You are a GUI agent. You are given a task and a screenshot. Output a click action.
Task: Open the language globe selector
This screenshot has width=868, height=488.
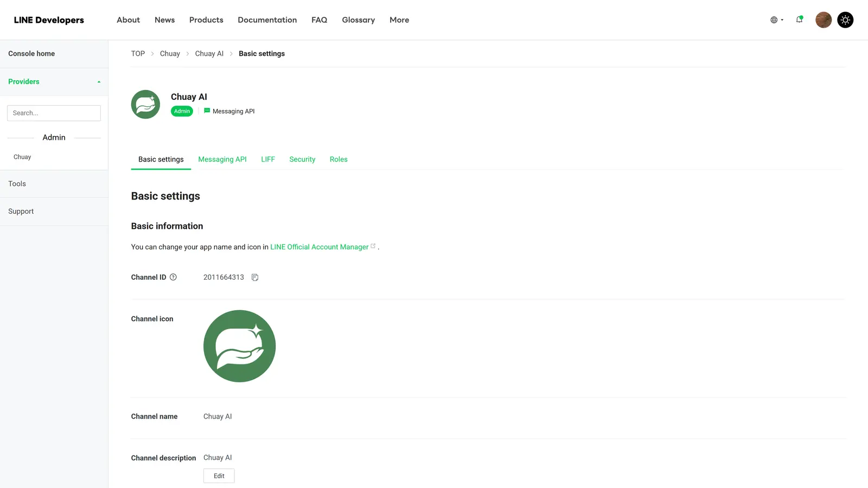pyautogui.click(x=777, y=20)
